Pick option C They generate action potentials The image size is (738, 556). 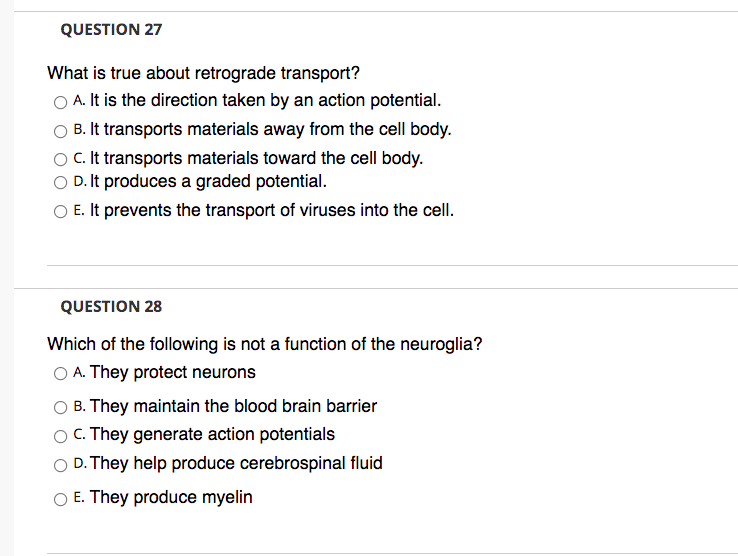(60, 436)
